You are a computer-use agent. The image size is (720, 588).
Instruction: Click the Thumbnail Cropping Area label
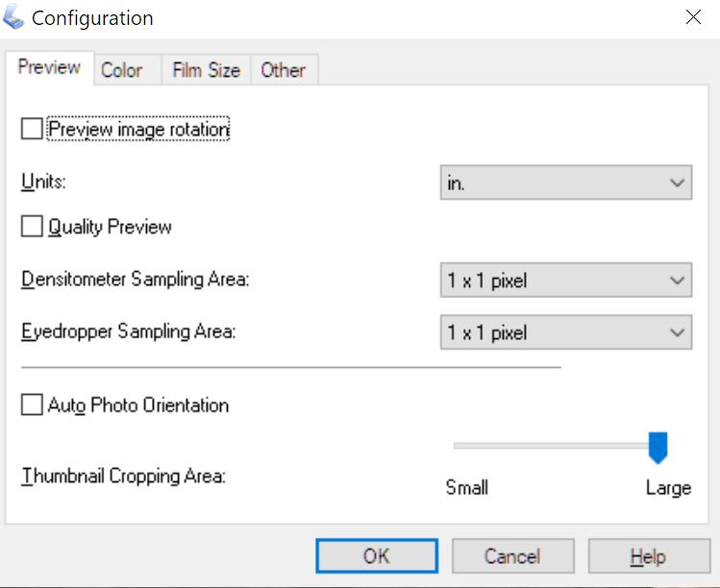(123, 476)
